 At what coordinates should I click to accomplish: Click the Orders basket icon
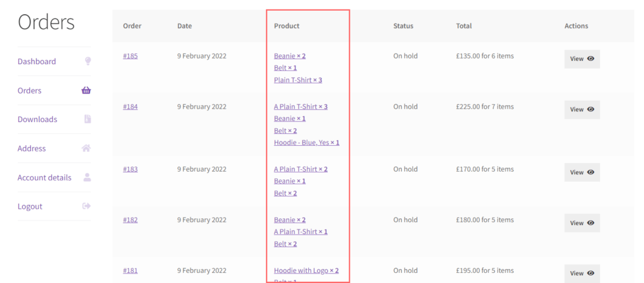click(86, 91)
